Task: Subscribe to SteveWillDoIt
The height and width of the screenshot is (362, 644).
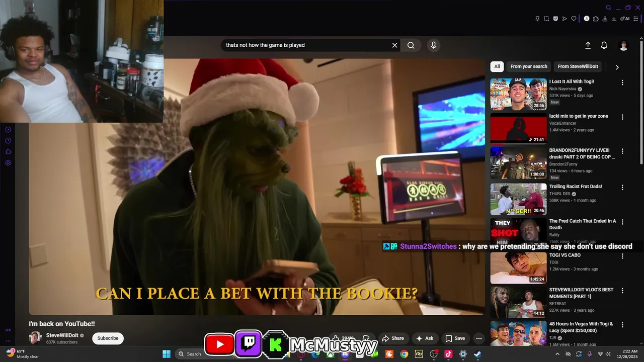Action: pyautogui.click(x=108, y=338)
